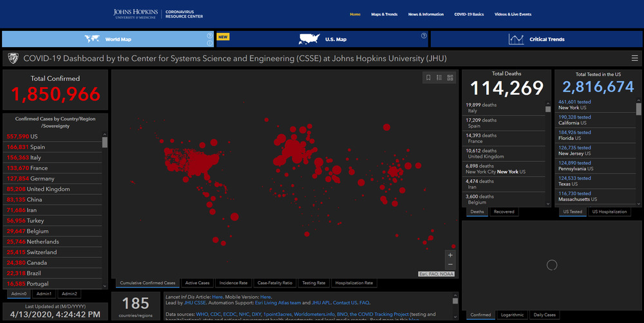
Task: Open the basemap gallery grid icon
Action: pos(450,77)
